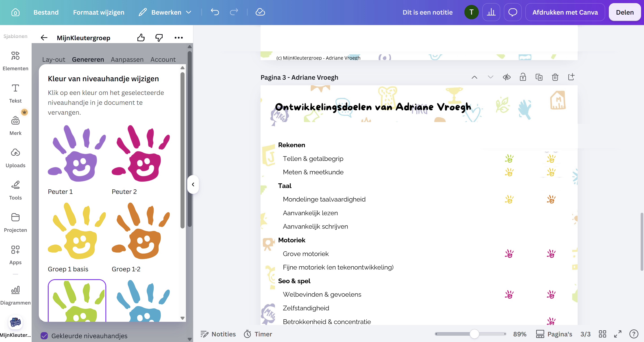Open Merk in sidebar
This screenshot has width=644, height=342.
click(15, 125)
